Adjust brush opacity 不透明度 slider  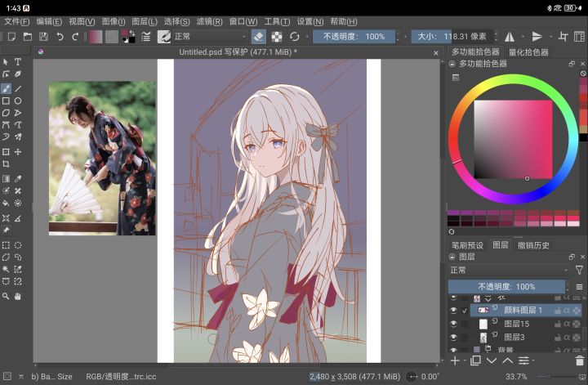pyautogui.click(x=354, y=37)
